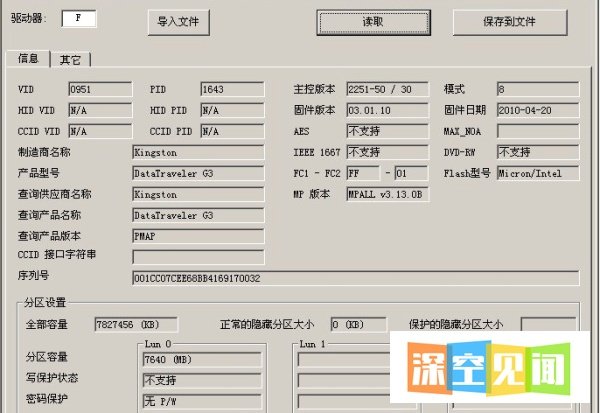Click the 导入文件 button
Image resolution: width=600 pixels, height=413 pixels.
pyautogui.click(x=179, y=22)
